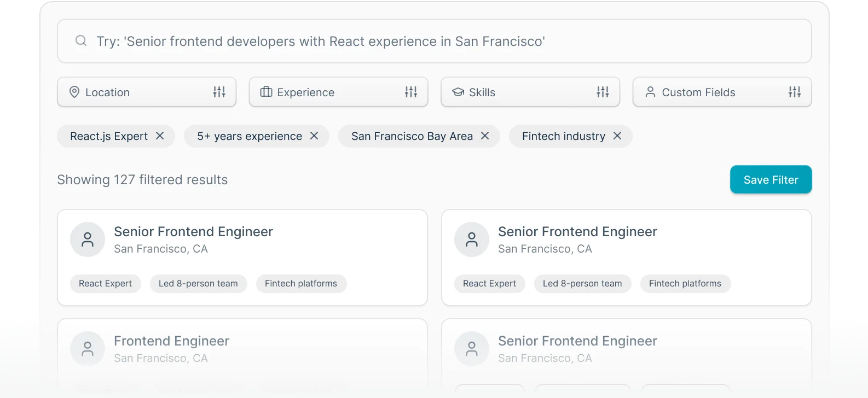Select the 5+ years experience chip label
The width and height of the screenshot is (868, 398).
click(250, 136)
